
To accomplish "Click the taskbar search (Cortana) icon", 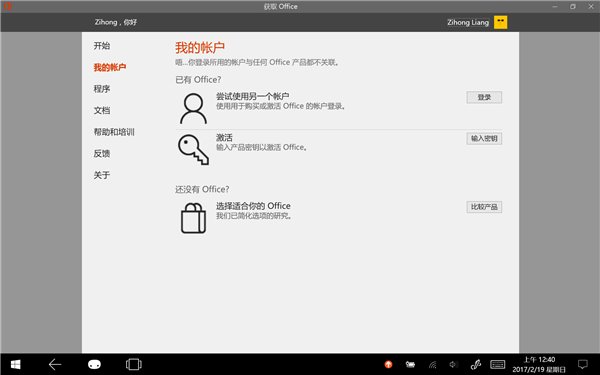I will 94,364.
